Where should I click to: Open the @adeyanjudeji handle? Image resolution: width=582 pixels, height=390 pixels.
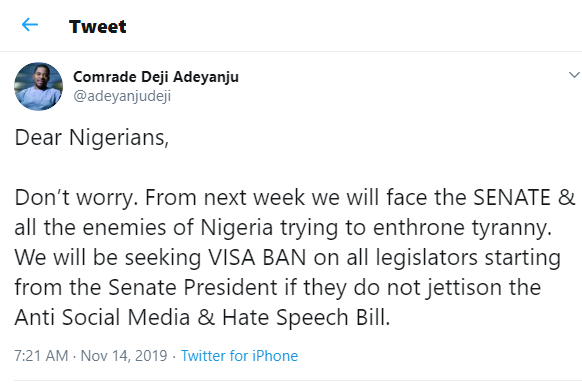pos(122,96)
